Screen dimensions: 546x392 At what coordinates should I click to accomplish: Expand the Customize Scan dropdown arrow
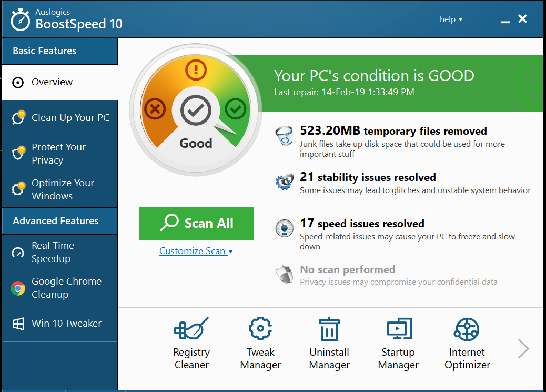pos(230,251)
